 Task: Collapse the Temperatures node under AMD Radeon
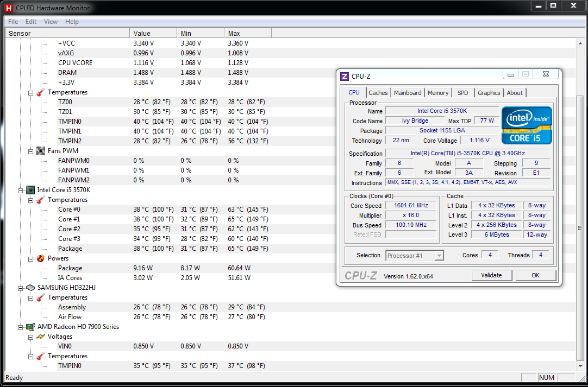[x=31, y=356]
